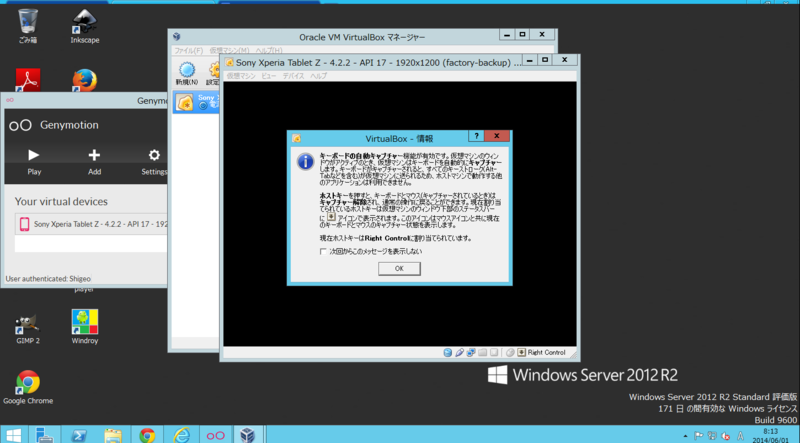Open the ビュー menu in VM window
800x443 pixels.
[268, 76]
